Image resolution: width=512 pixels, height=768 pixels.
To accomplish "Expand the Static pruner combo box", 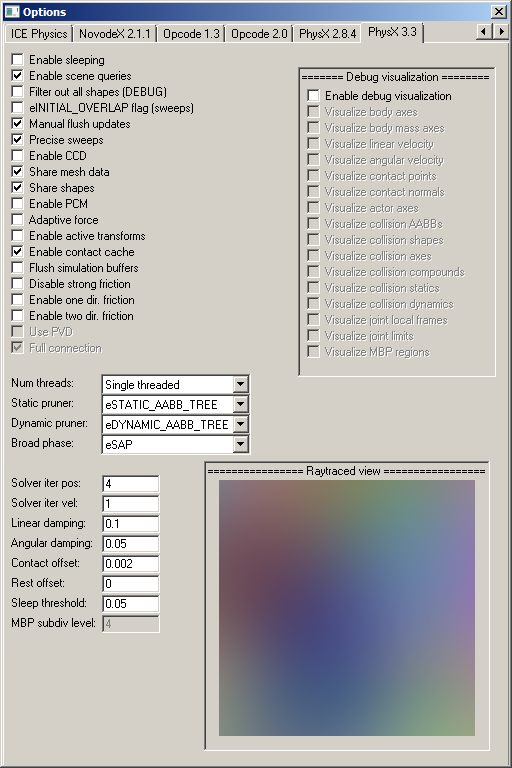I will coord(240,405).
